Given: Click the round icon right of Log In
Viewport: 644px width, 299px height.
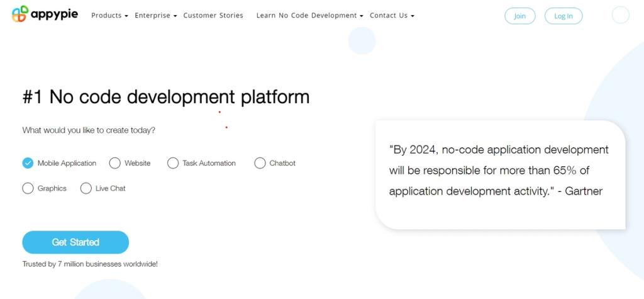Looking at the screenshot, I should [620, 15].
